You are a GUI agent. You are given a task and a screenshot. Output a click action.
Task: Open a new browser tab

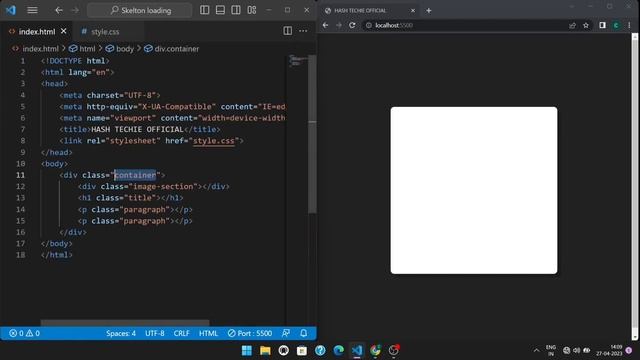tap(429, 11)
